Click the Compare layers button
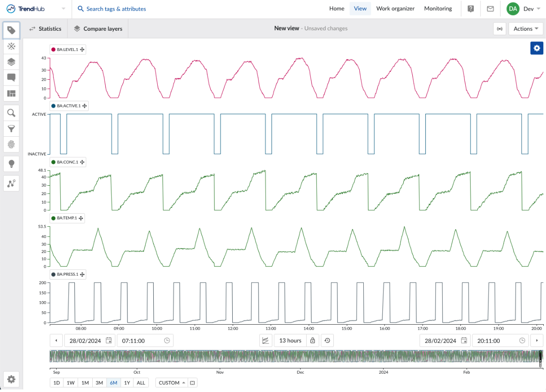 (x=98, y=29)
